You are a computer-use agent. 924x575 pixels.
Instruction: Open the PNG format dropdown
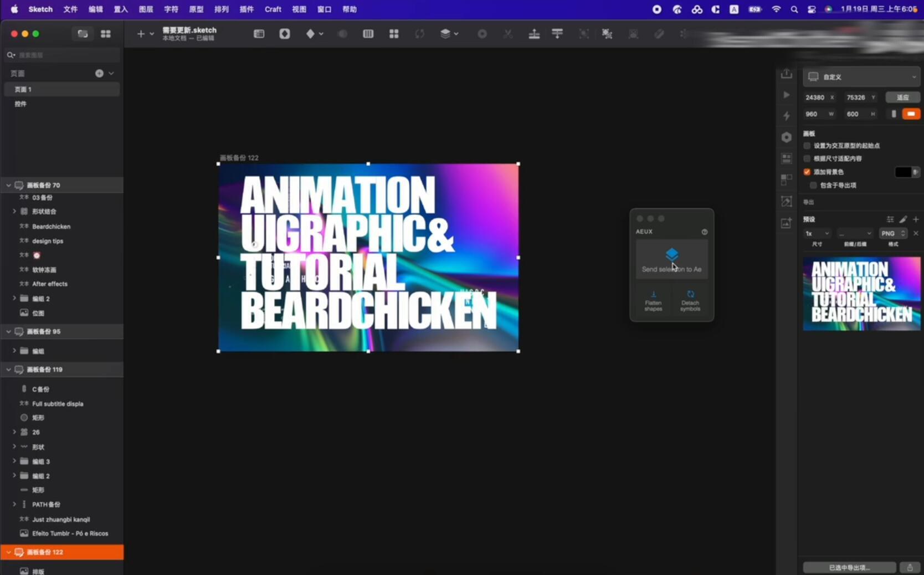pos(893,233)
